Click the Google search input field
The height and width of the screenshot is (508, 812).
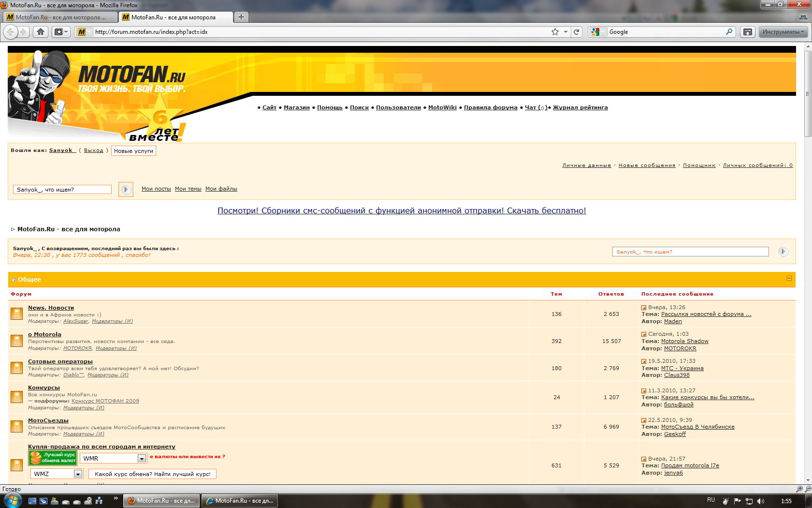[666, 32]
